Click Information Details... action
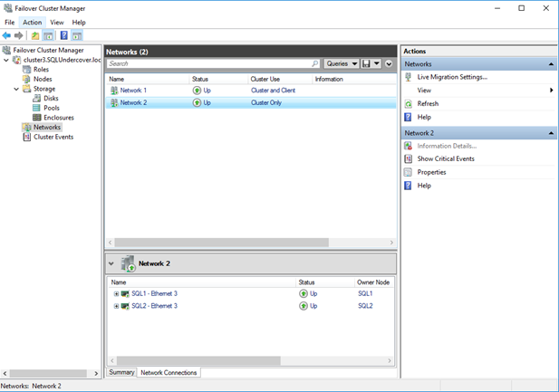 (x=447, y=146)
